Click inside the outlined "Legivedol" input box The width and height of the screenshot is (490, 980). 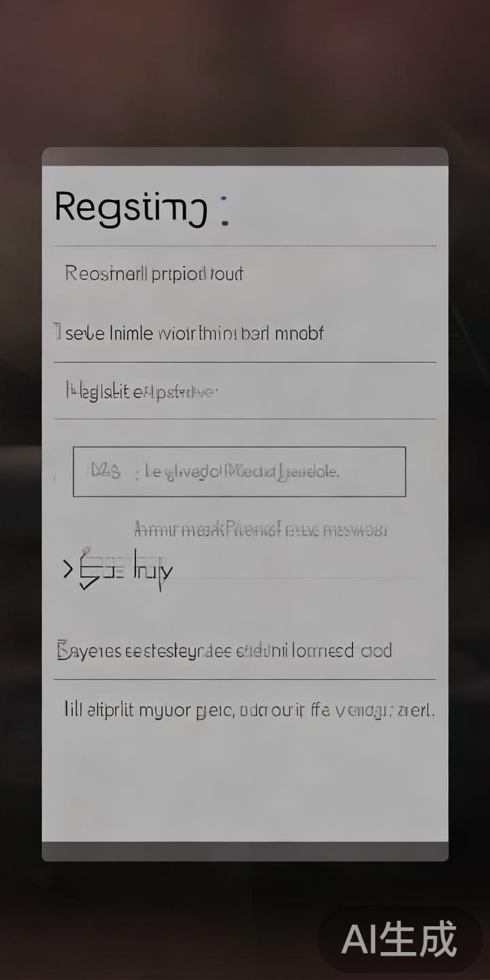(x=240, y=472)
